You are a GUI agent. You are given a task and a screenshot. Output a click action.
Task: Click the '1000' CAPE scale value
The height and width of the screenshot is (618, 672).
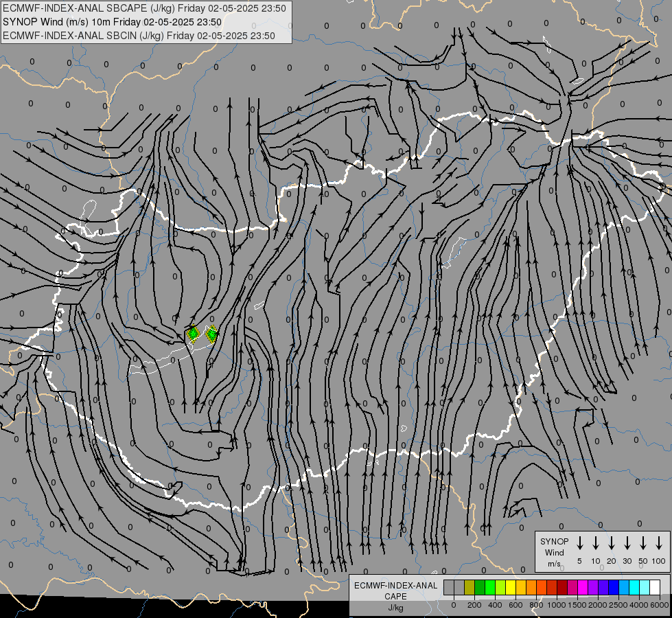pos(557,605)
